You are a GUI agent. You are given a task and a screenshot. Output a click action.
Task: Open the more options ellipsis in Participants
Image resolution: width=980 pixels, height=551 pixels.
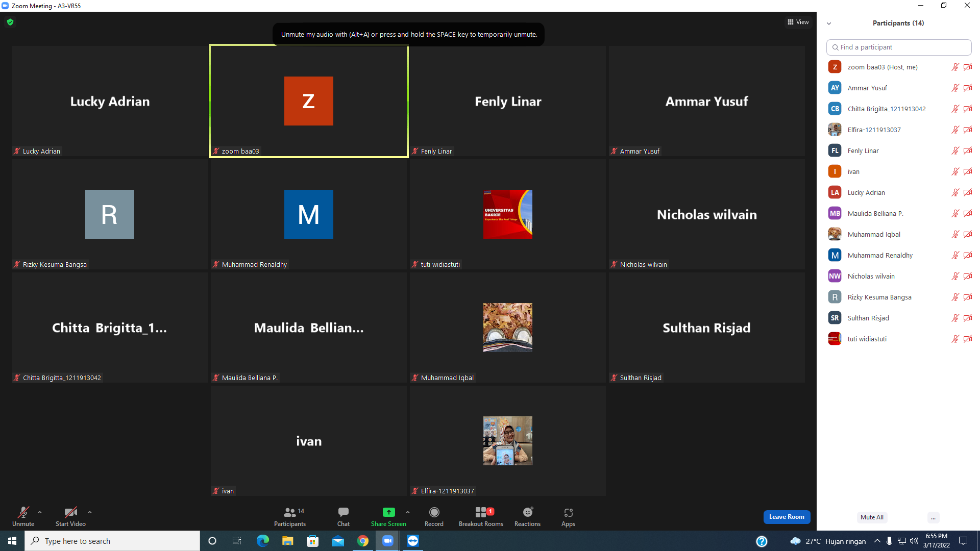[x=933, y=517]
